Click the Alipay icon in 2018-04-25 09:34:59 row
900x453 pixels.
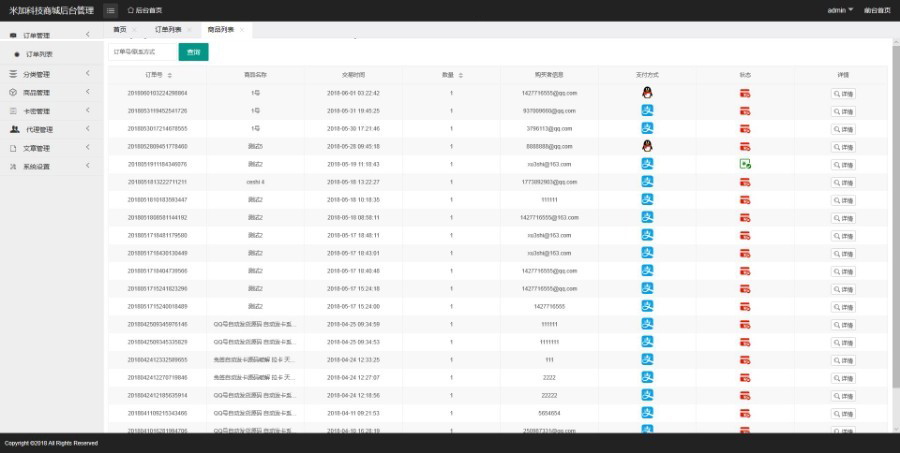(647, 324)
